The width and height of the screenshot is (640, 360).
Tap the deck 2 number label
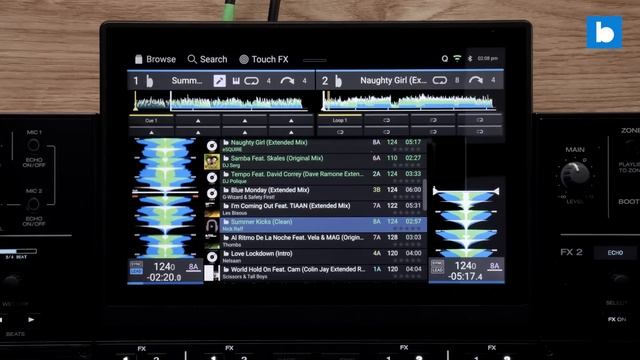[325, 81]
